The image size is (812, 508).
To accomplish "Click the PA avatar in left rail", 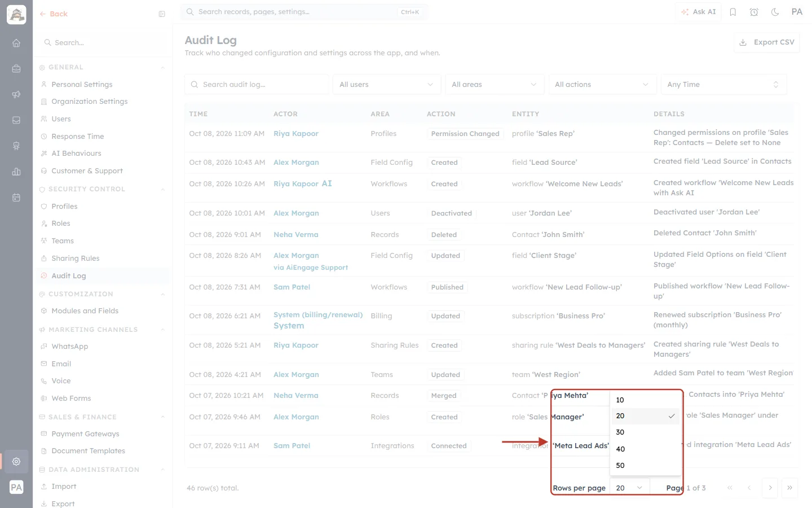I will click(16, 487).
